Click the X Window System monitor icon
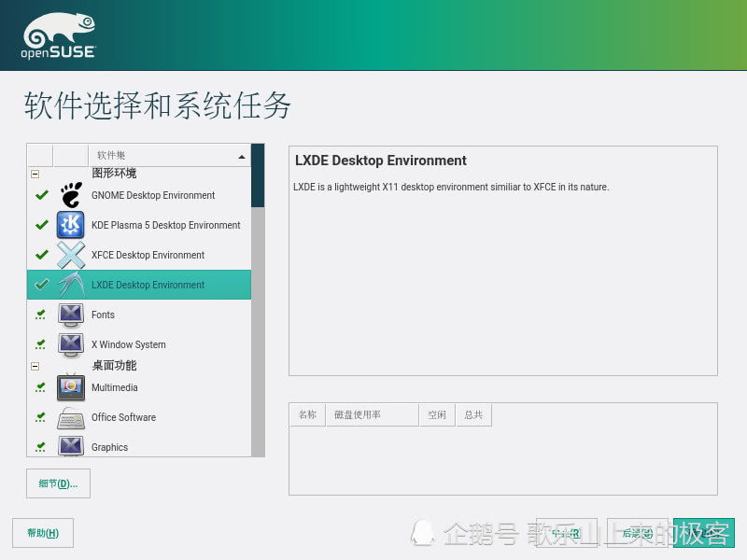 point(71,344)
